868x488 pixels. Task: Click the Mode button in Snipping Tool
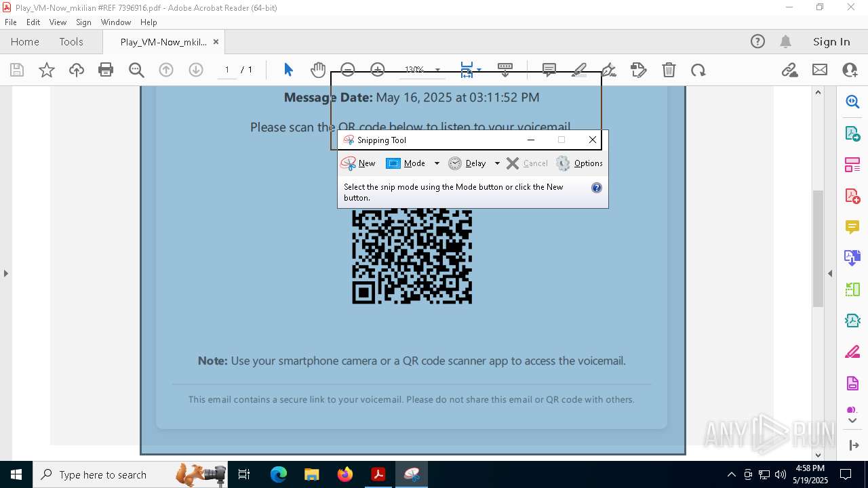tap(406, 163)
